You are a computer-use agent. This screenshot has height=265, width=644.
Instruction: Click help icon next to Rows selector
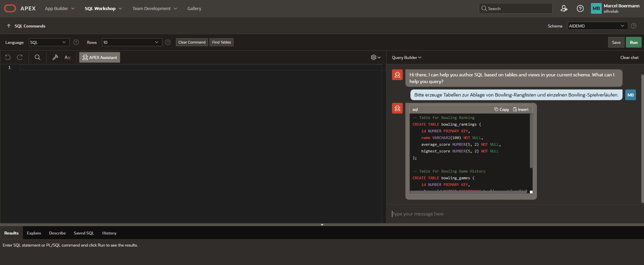point(168,42)
